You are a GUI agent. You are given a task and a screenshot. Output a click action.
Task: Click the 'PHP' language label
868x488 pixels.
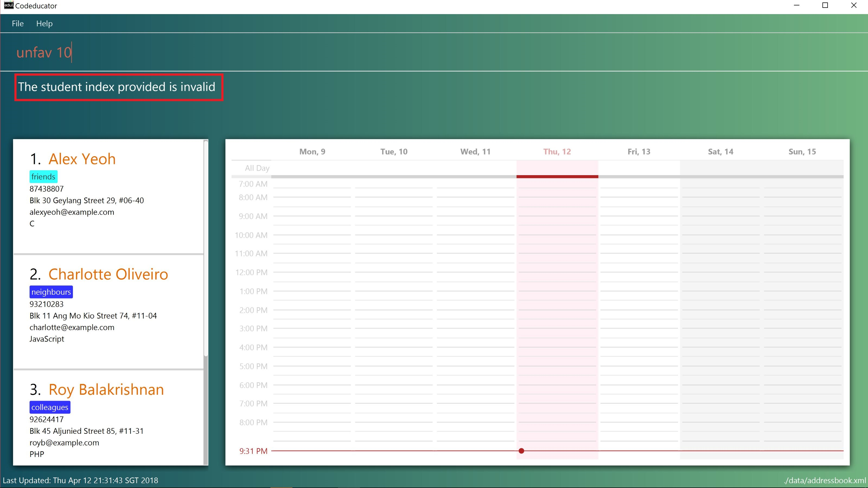point(37,454)
